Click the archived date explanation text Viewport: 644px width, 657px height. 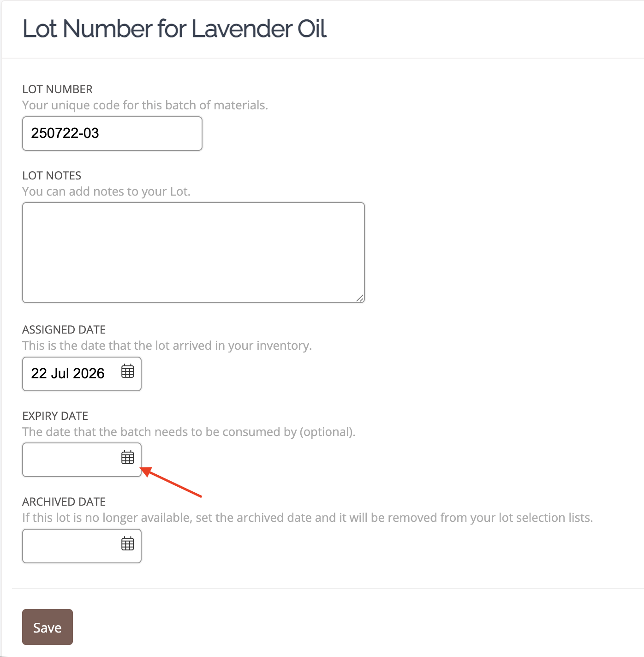coord(308,518)
